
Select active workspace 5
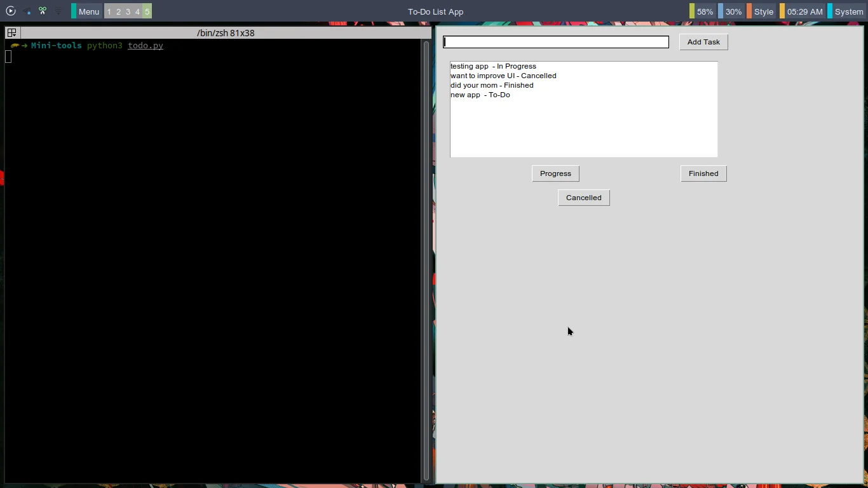click(x=147, y=11)
